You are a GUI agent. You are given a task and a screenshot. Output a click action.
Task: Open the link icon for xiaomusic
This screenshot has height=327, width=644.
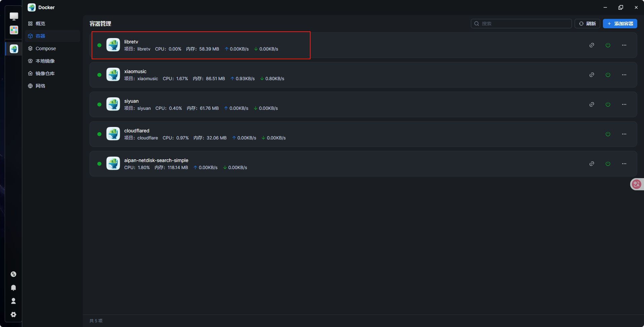tap(592, 75)
